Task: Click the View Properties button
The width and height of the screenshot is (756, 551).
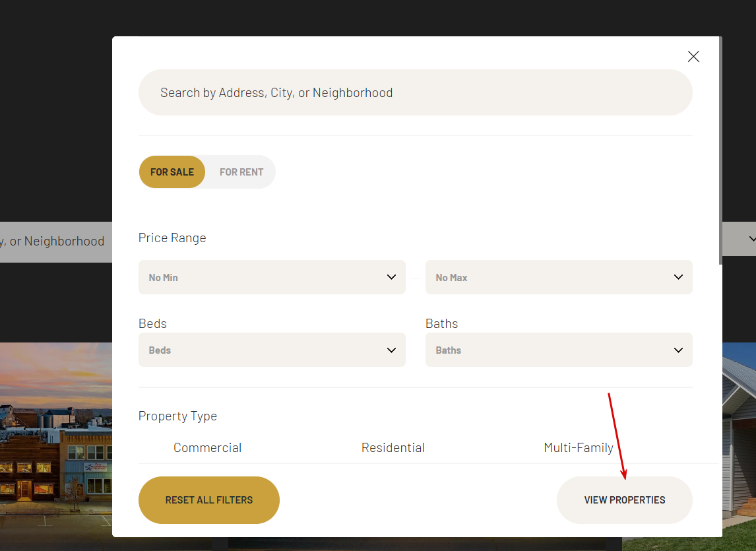Action: click(x=624, y=500)
